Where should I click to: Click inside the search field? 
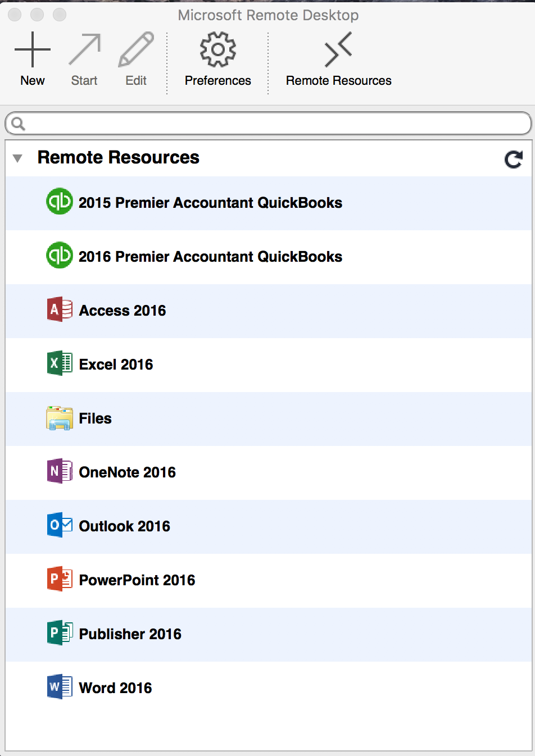point(269,124)
